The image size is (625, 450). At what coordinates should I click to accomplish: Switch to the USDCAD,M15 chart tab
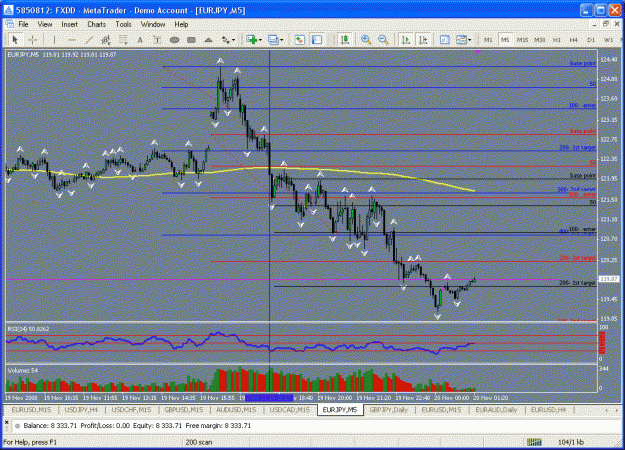tap(290, 409)
